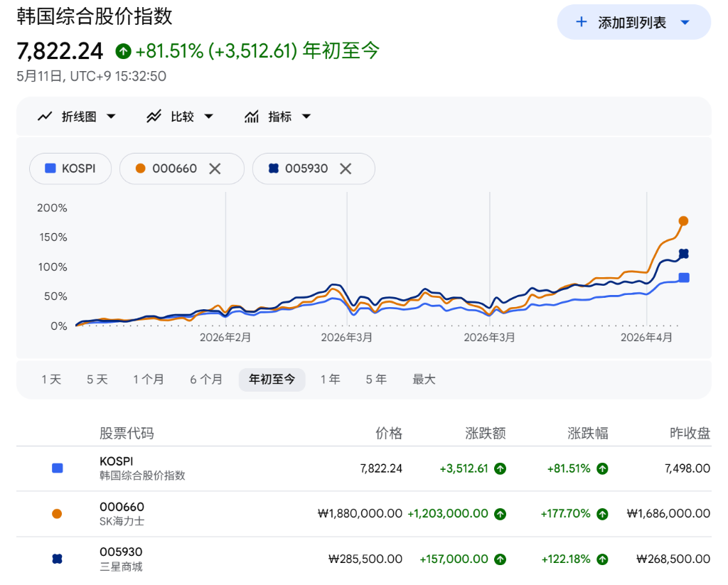Click the plus icon in 添加到列表

click(x=582, y=22)
